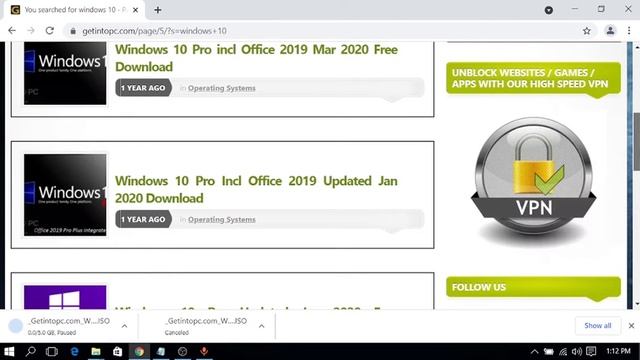Image resolution: width=640 pixels, height=360 pixels.
Task: Open Operating Systems category under Jan 2020 post
Action: click(x=222, y=220)
